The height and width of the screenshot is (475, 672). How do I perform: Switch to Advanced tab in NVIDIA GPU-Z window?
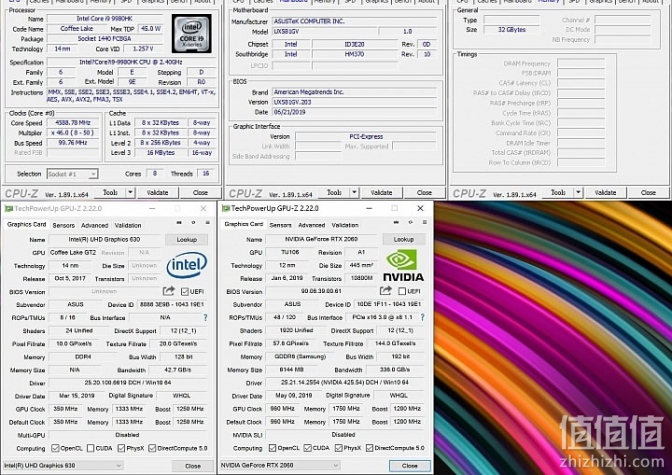(312, 225)
